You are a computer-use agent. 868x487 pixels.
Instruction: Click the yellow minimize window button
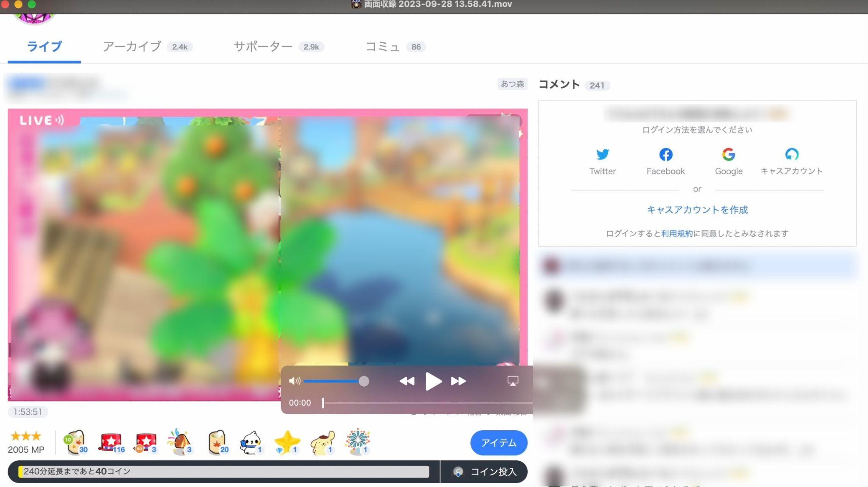(x=18, y=4)
